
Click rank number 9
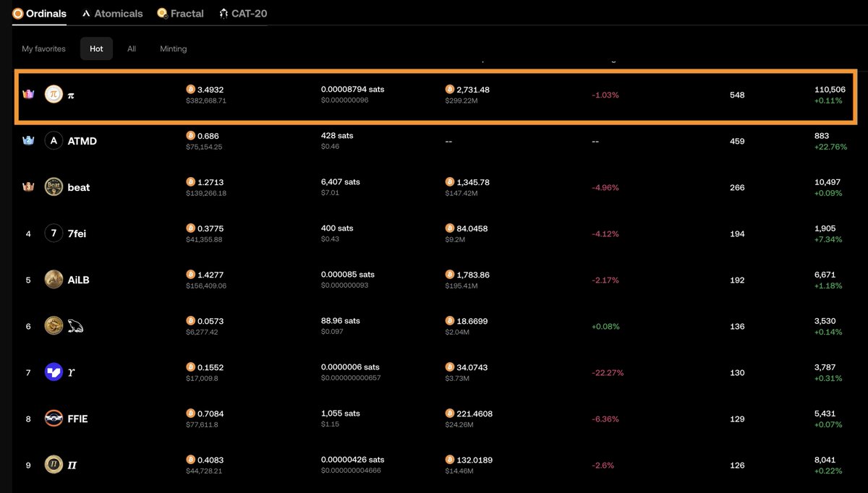29,466
